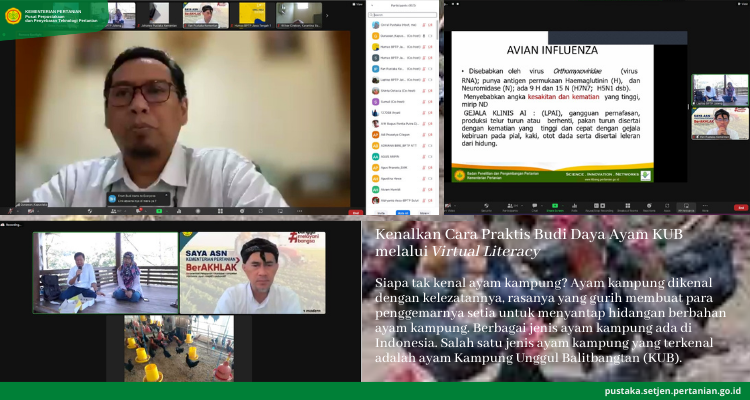Expand share screen arrow right toolbar
The image size is (750, 400).
point(562,206)
